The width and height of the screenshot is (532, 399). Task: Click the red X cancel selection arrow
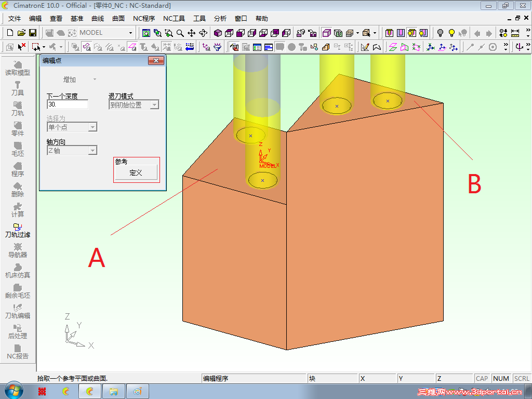pyautogui.click(x=21, y=47)
